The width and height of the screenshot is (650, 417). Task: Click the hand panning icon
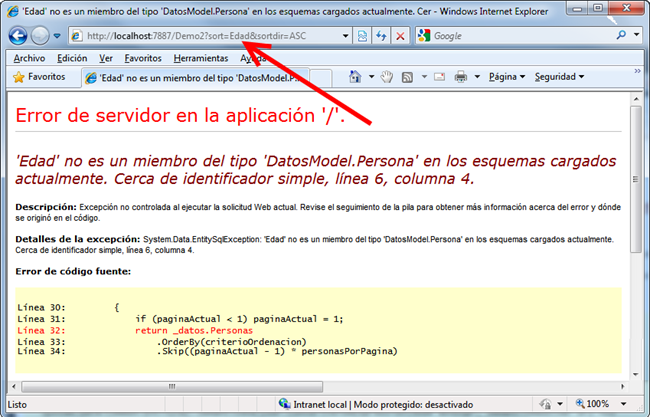point(387,77)
